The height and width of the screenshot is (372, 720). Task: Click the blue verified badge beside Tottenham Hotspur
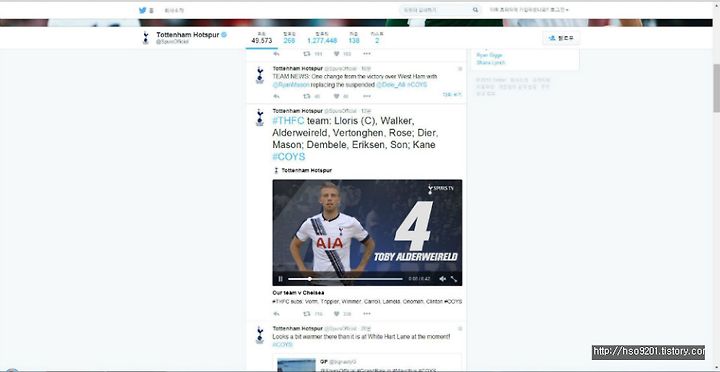224,34
